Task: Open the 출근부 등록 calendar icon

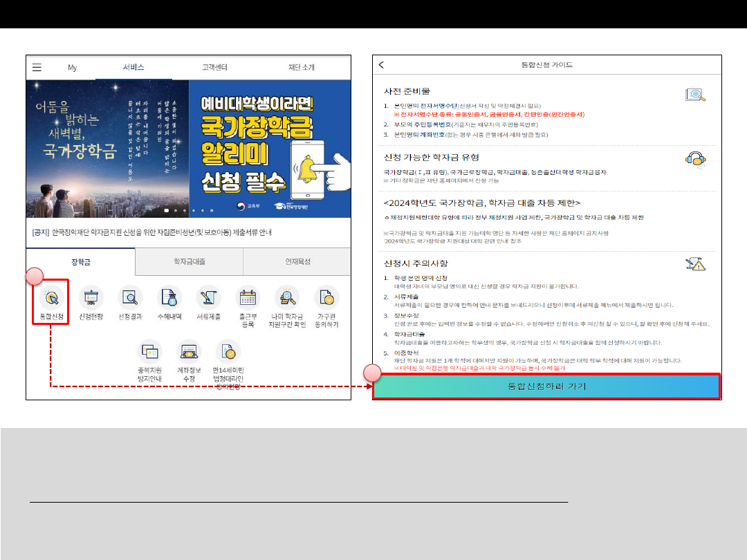Action: click(x=248, y=298)
